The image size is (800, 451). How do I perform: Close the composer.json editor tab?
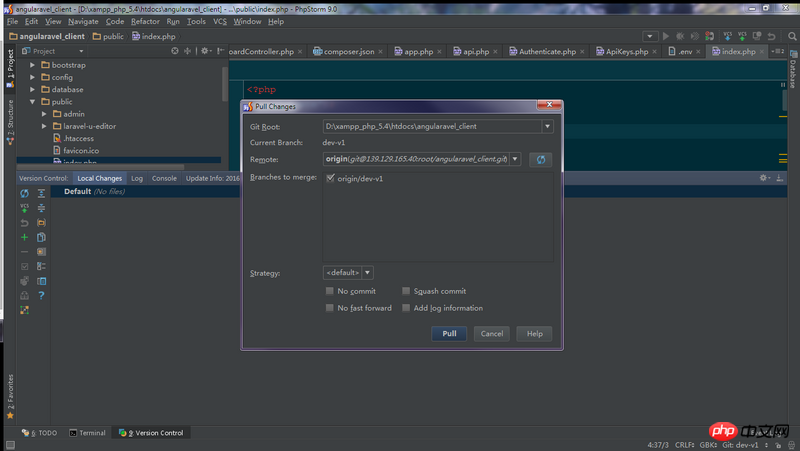pyautogui.click(x=381, y=52)
